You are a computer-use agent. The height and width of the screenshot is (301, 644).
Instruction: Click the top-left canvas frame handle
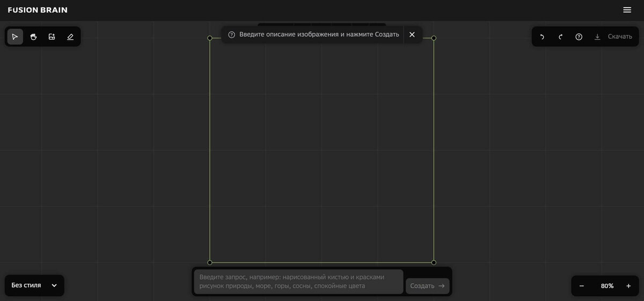(x=210, y=38)
